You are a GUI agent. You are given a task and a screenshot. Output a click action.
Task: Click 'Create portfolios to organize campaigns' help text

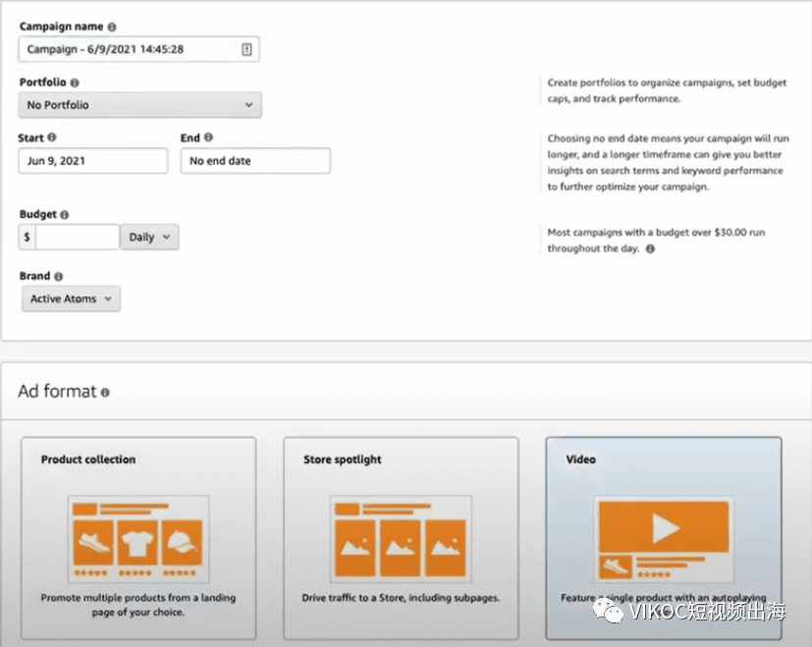(667, 90)
